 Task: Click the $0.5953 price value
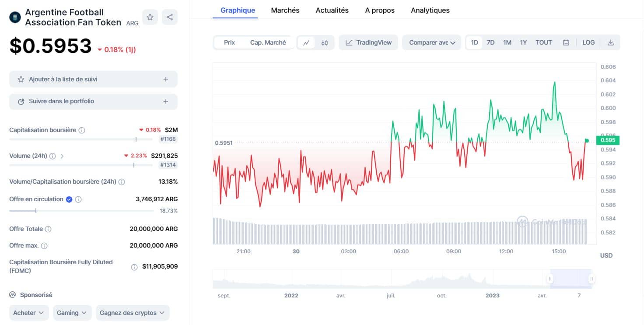(x=50, y=45)
